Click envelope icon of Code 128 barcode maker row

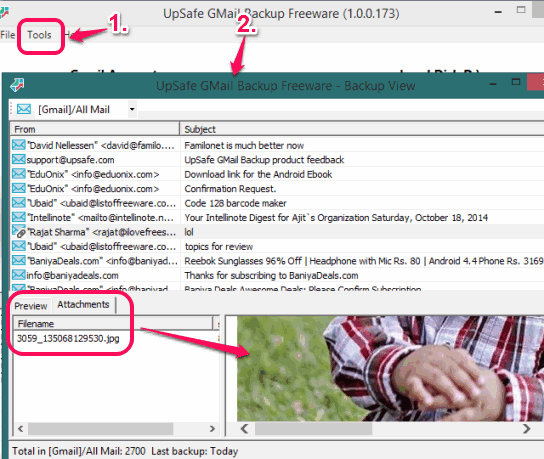19,203
